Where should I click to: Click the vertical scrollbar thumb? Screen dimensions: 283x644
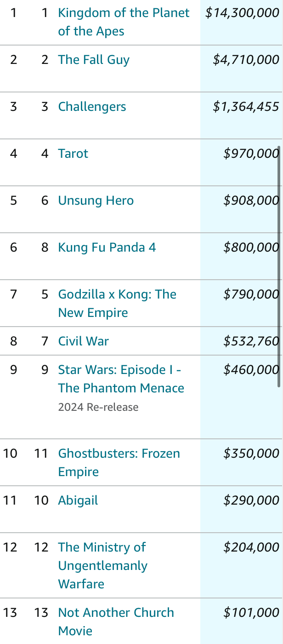pos(278,267)
